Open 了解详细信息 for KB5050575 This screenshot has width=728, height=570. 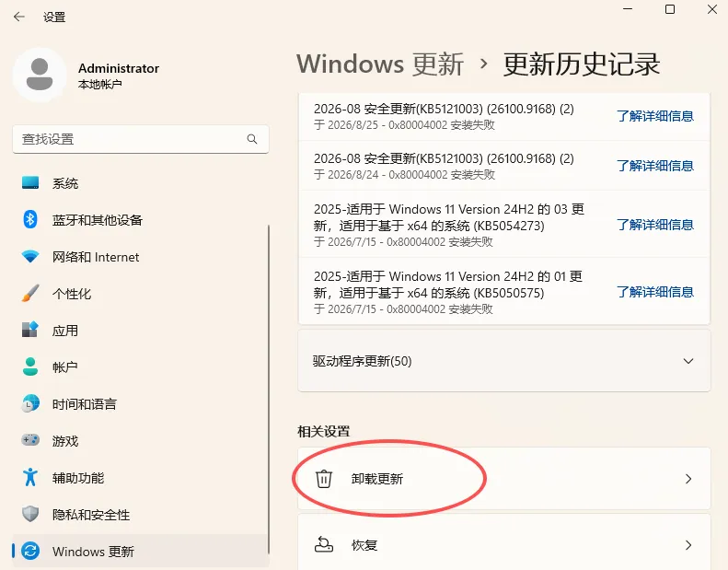point(655,292)
